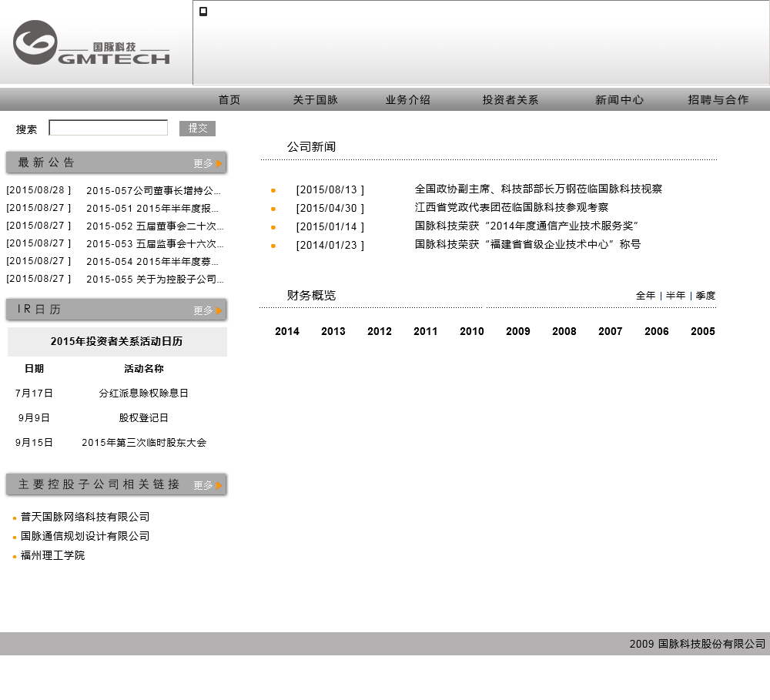Switch financial overview to 半年
Image resolution: width=770 pixels, height=700 pixels.
tap(675, 296)
